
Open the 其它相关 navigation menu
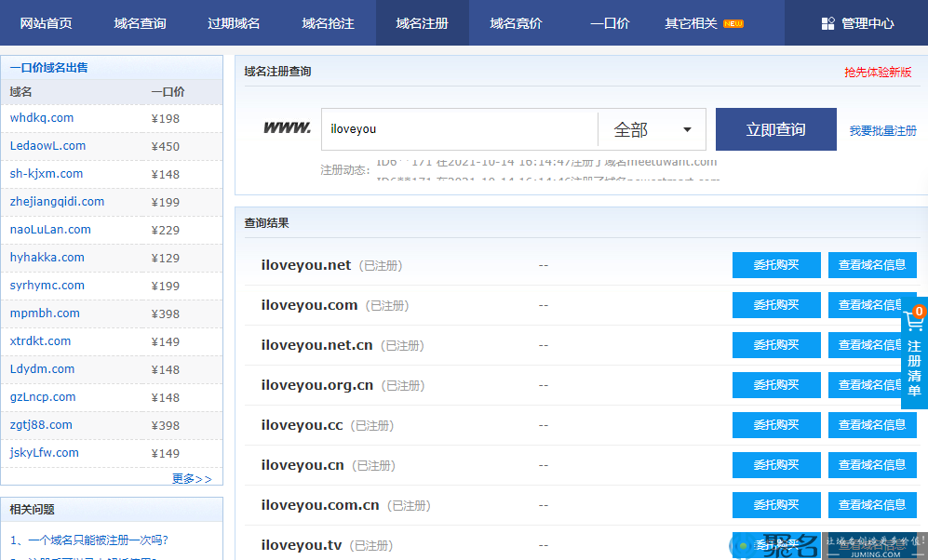tap(691, 23)
